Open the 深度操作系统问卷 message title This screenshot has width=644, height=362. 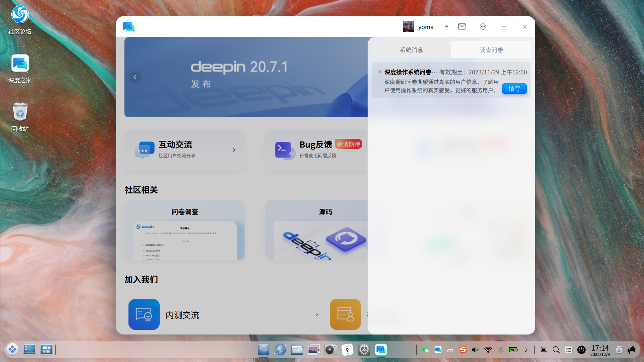coord(411,72)
